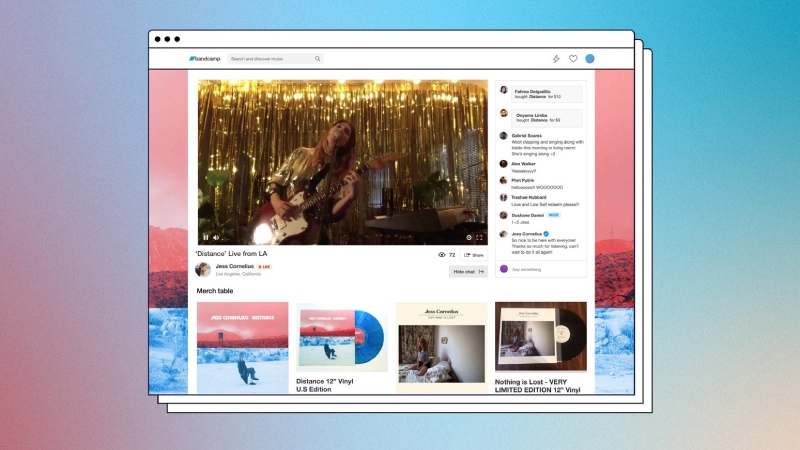800x450 pixels.
Task: Click the 'Distance' Live from LA title
Action: click(231, 254)
